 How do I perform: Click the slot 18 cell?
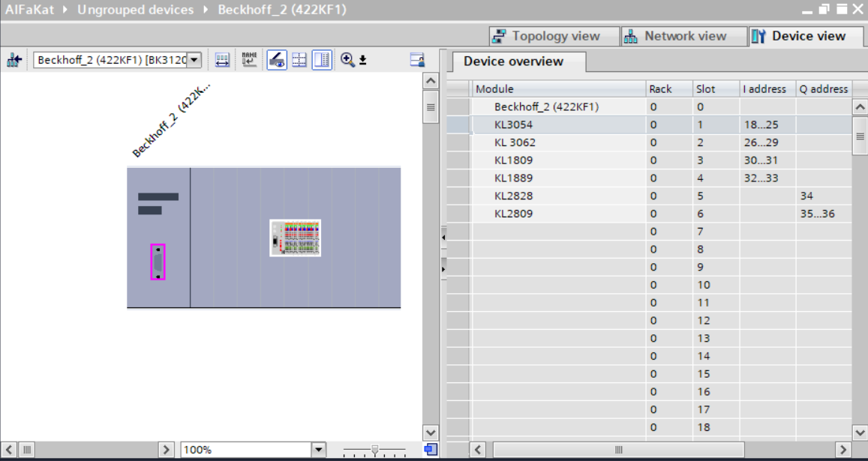pyautogui.click(x=716, y=427)
